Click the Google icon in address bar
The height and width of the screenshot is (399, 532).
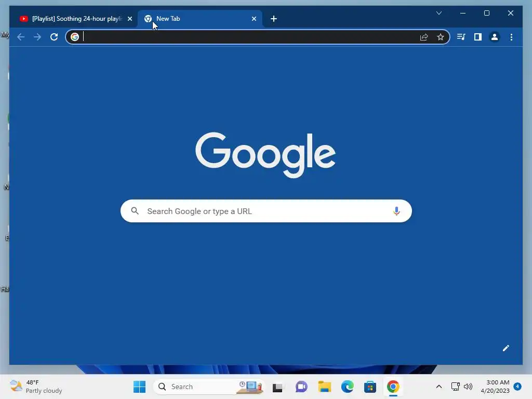[75, 37]
